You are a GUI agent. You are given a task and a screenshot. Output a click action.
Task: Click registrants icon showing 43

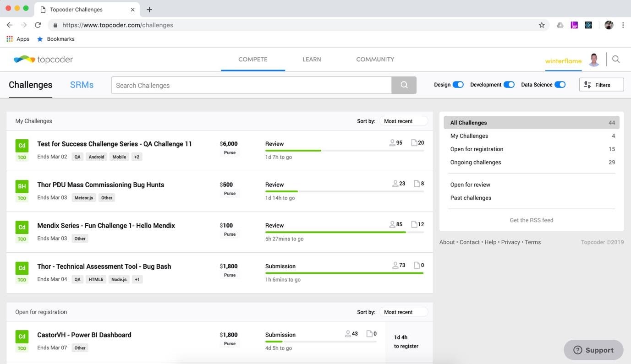click(348, 334)
